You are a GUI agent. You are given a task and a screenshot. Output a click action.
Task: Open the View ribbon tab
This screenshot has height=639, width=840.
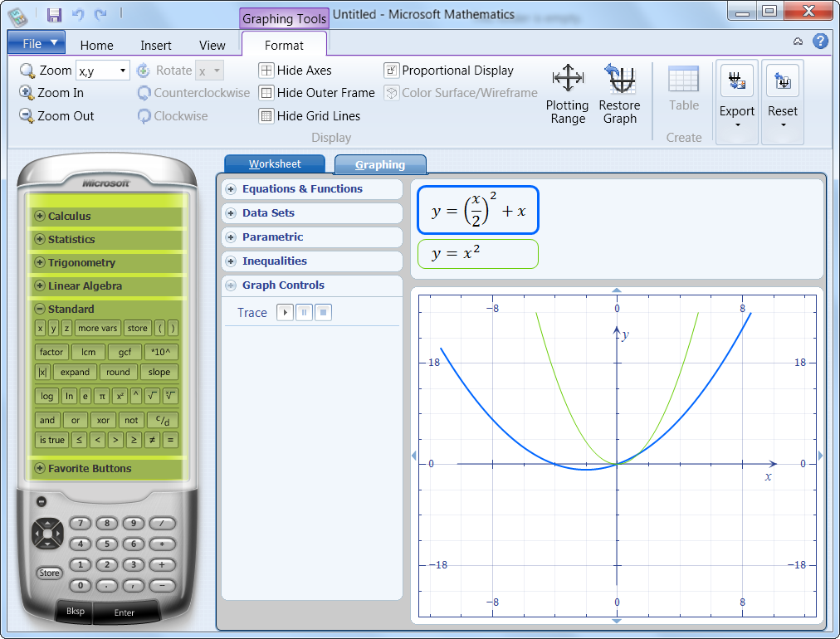pyautogui.click(x=212, y=45)
